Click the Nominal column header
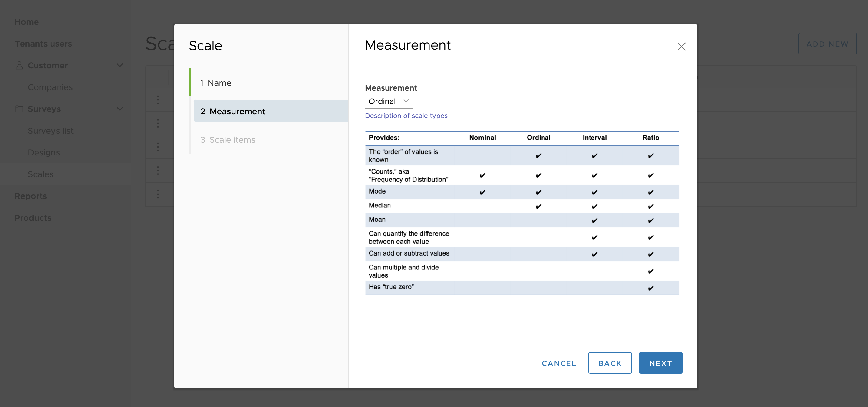The image size is (868, 407). coord(482,138)
